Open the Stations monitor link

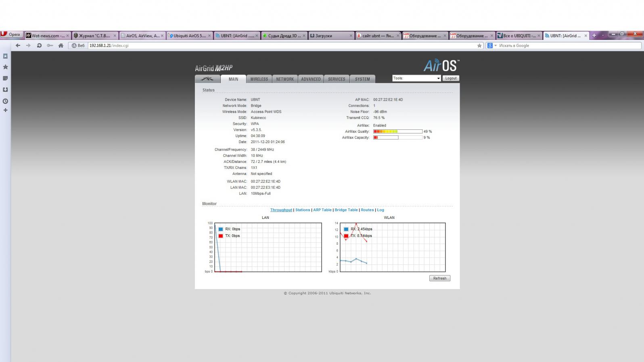click(x=303, y=210)
